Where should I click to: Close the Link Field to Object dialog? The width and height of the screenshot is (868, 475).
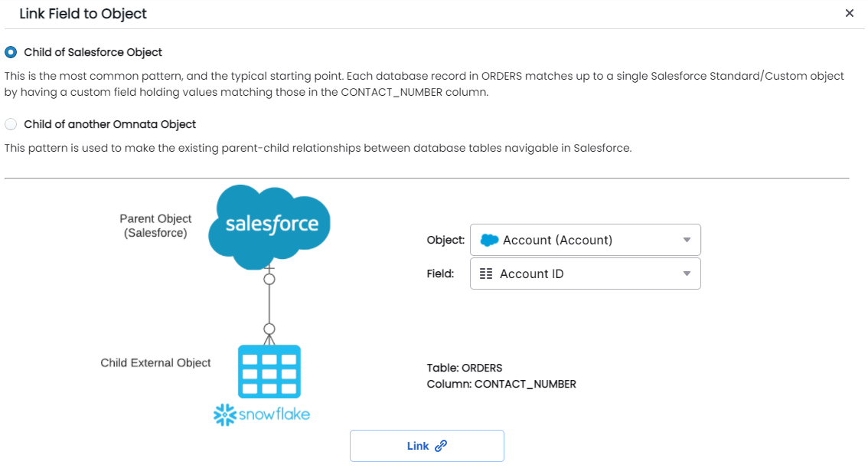tap(849, 13)
